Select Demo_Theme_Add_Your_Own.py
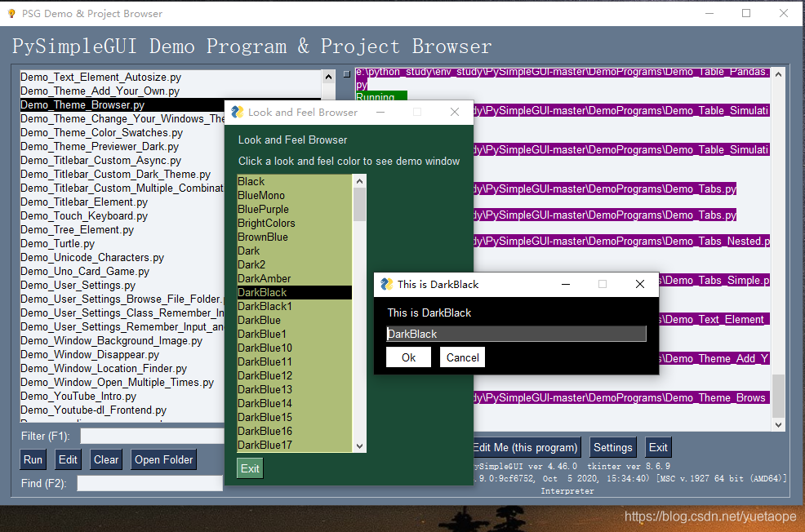805x532 pixels. [171, 91]
